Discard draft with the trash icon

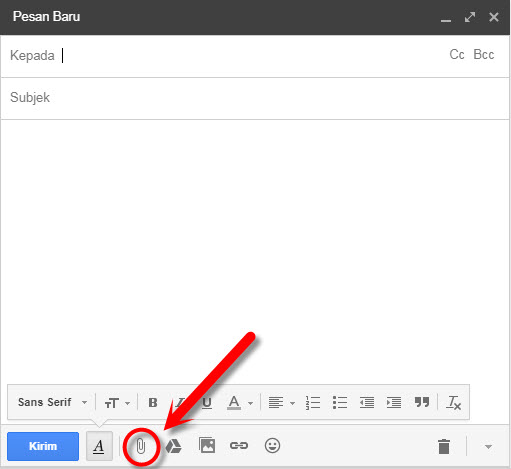point(444,447)
